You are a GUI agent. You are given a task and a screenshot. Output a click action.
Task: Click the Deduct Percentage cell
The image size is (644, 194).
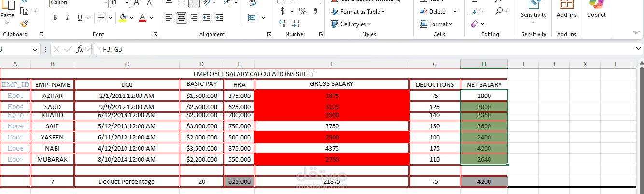[126, 181]
